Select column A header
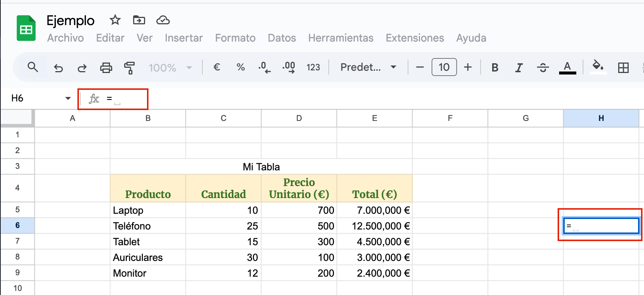644x295 pixels. pos(73,118)
